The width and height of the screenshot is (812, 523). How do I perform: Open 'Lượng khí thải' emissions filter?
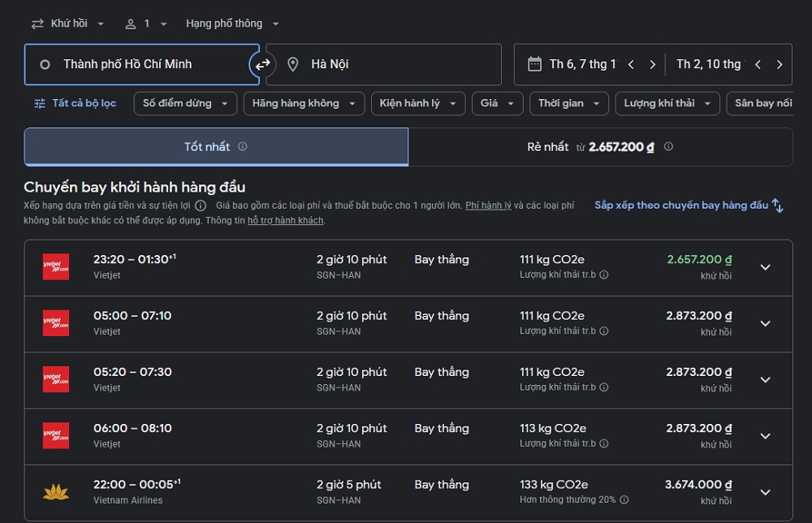[667, 103]
